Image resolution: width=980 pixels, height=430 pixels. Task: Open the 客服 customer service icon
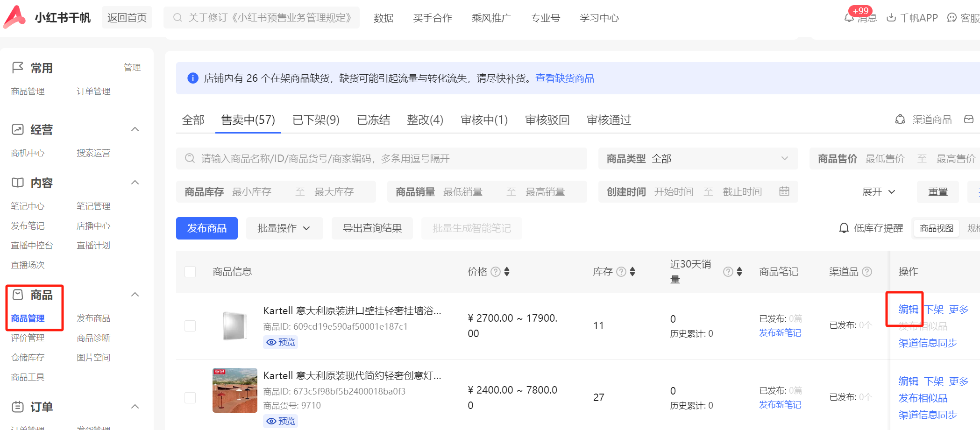coord(952,18)
